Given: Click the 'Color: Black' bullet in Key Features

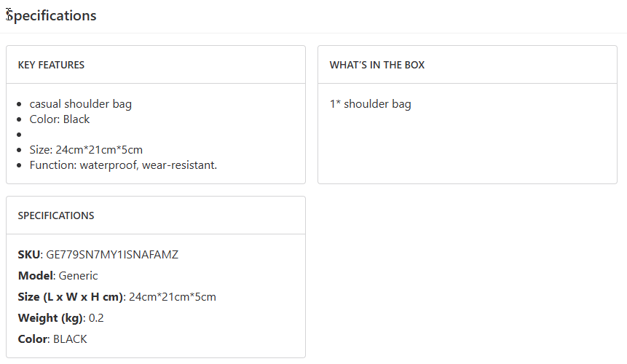Looking at the screenshot, I should (x=60, y=119).
